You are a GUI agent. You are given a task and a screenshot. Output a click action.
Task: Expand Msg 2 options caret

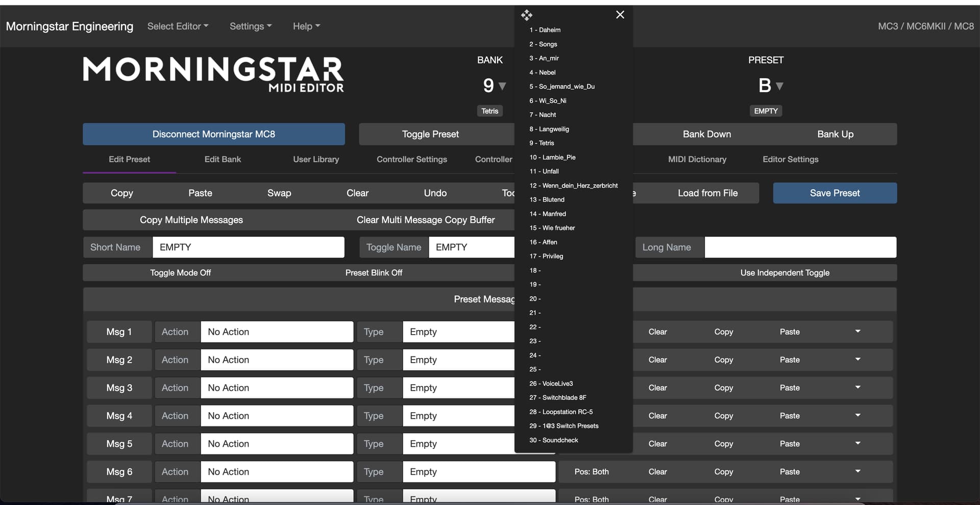pos(858,360)
